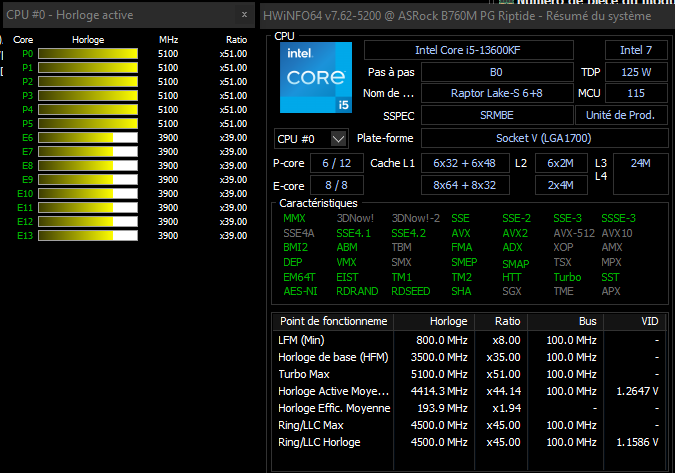Click the RDSEED feature flag
This screenshot has width=675, height=473.
[411, 291]
